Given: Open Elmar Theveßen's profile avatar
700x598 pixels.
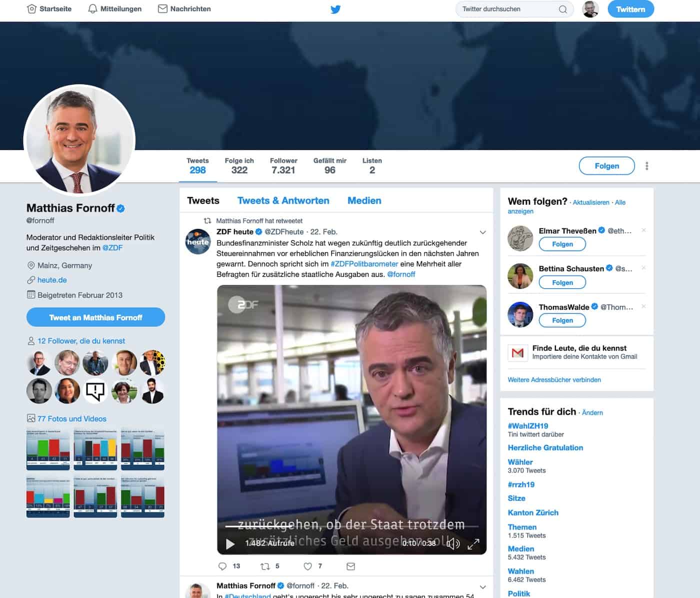Looking at the screenshot, I should 520,238.
